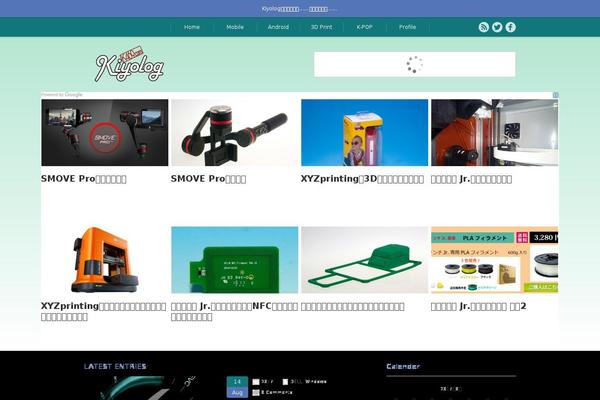Open the Profile menu item

click(x=408, y=27)
